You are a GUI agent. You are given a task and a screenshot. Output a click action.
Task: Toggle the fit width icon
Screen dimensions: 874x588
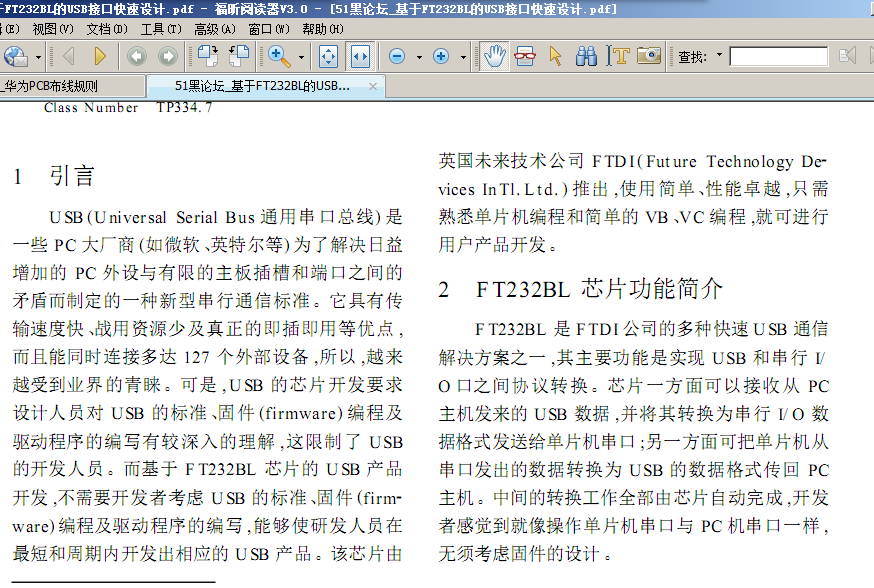(x=360, y=56)
